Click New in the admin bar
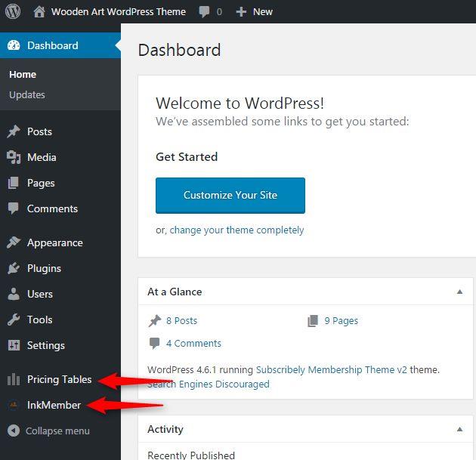This screenshot has width=476, height=460. 263,12
